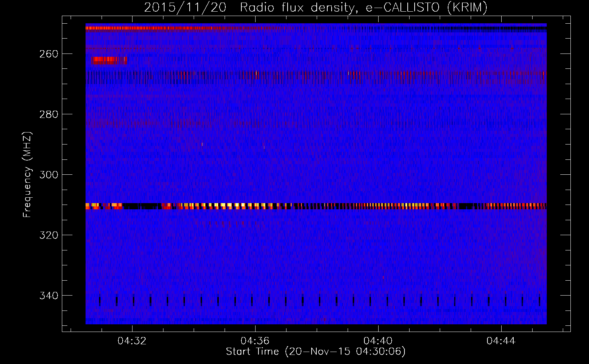Viewport: 589px width, 364px height.
Task: Click the 300 frequency tick label
Action: (48, 175)
